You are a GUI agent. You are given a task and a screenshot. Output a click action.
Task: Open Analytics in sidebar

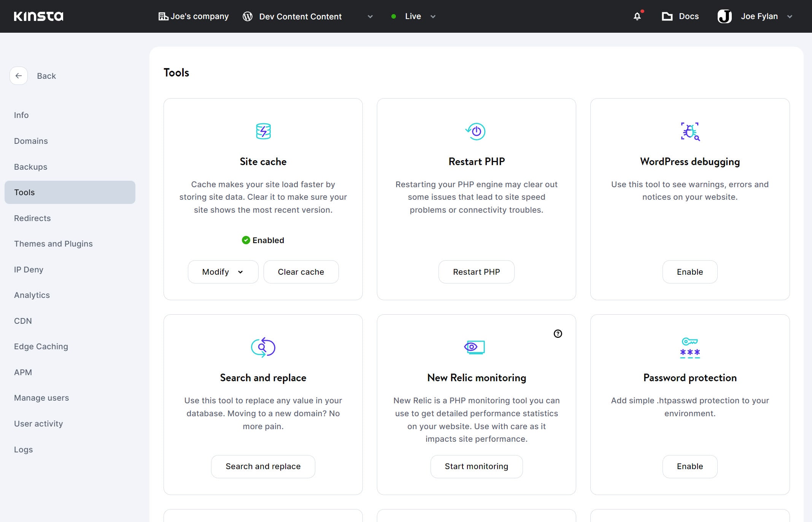(32, 295)
